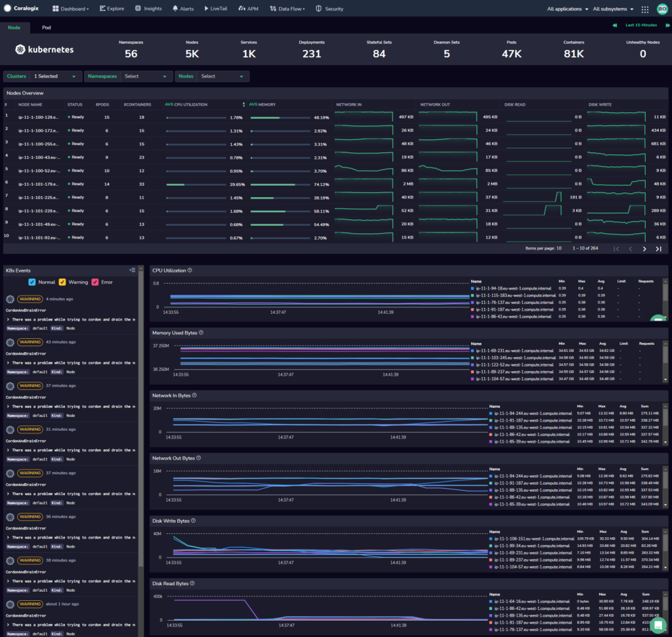Go to the previous nodes page
This screenshot has width=672, height=637.
point(631,249)
